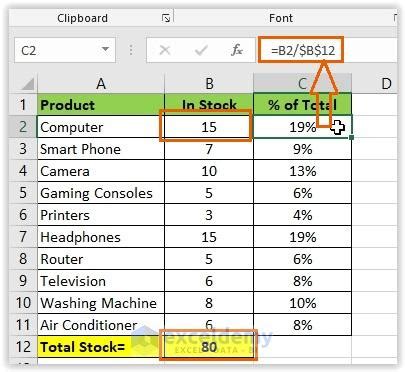Expand the Name Box dropdown arrow
405x372 pixels.
click(105, 50)
